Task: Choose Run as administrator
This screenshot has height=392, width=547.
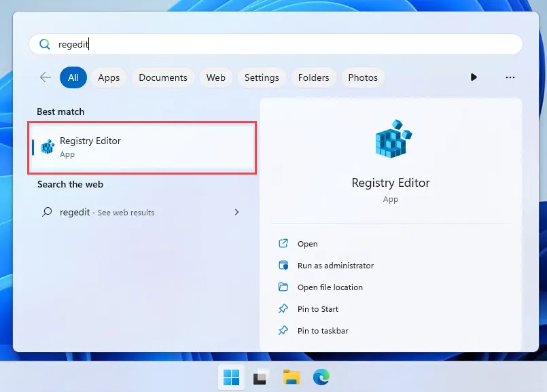Action: point(335,266)
